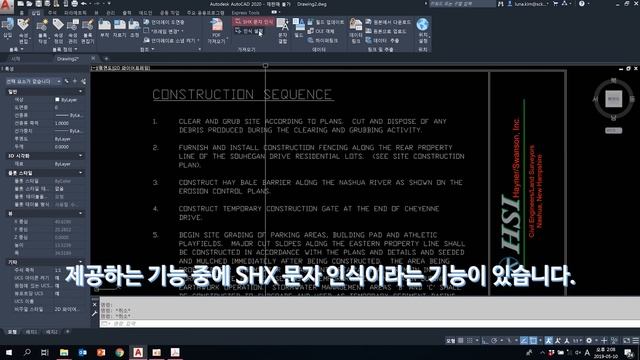Click the command line input field
The width and height of the screenshot is (640, 360).
pyautogui.click(x=369, y=323)
